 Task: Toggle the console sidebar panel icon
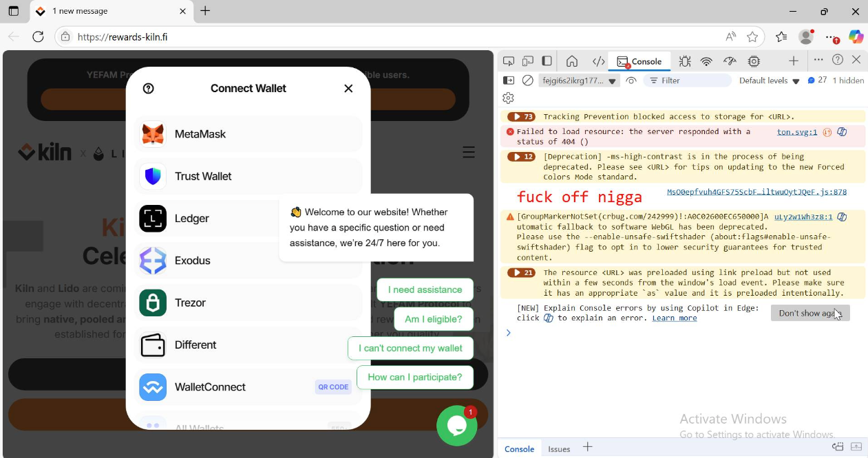coord(509,80)
